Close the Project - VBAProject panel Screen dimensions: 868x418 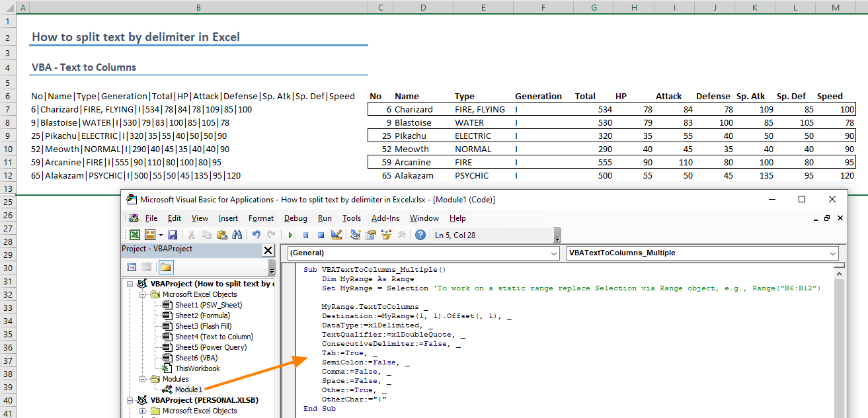(268, 250)
